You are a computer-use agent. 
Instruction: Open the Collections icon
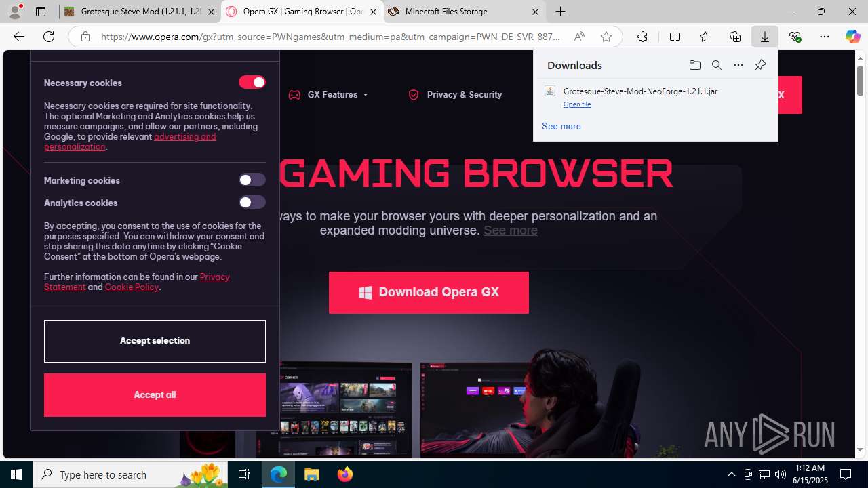click(735, 37)
